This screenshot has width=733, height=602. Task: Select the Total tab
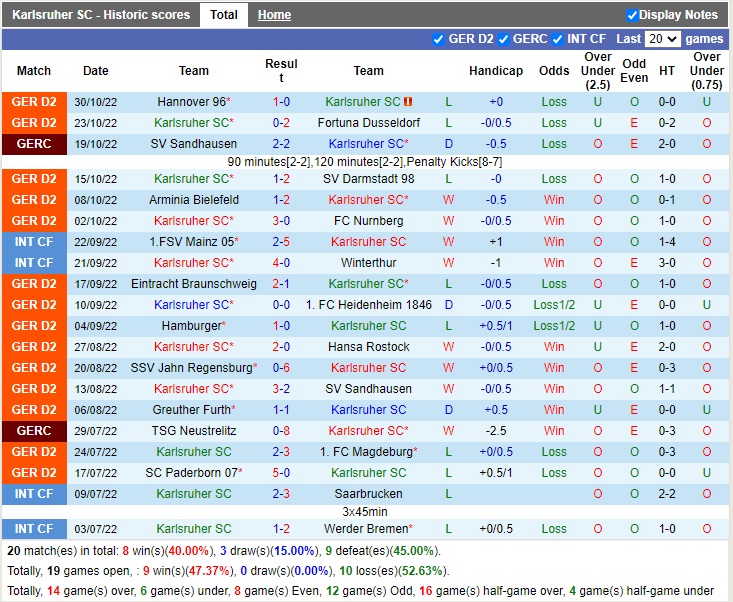(223, 15)
